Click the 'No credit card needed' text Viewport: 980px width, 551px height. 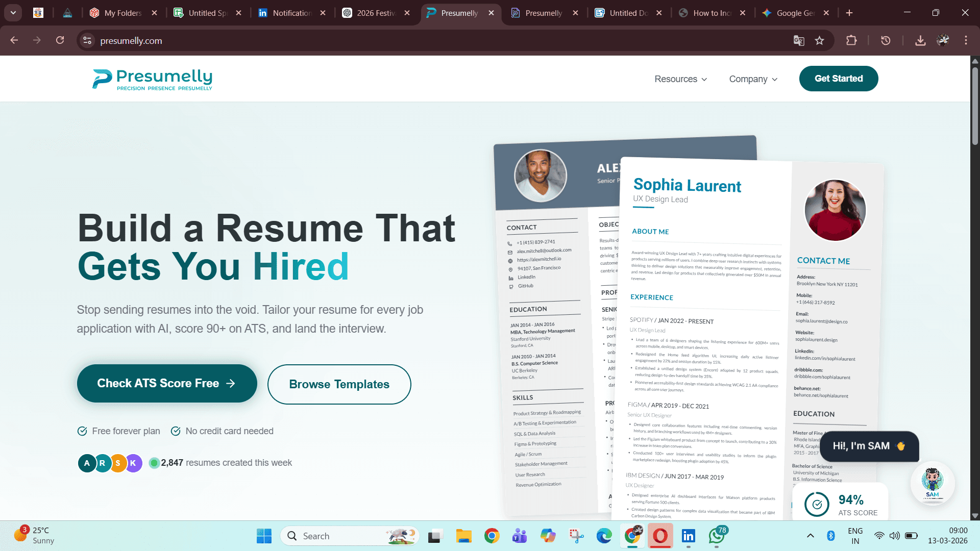(230, 431)
